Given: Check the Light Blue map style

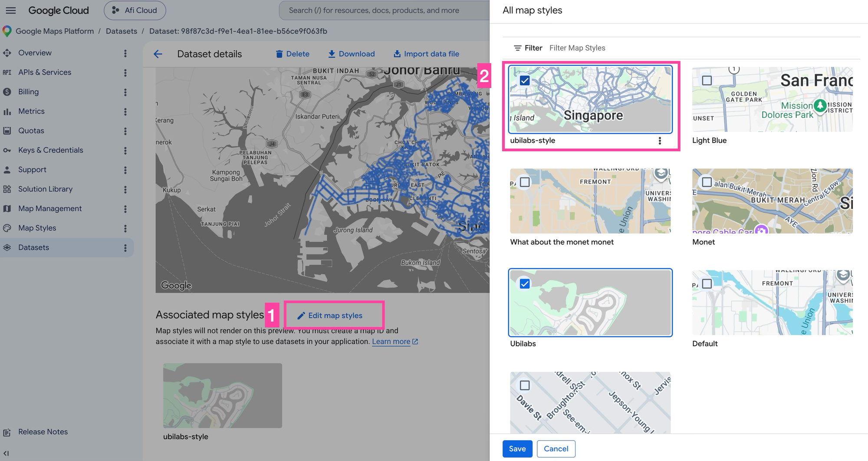Looking at the screenshot, I should 707,80.
